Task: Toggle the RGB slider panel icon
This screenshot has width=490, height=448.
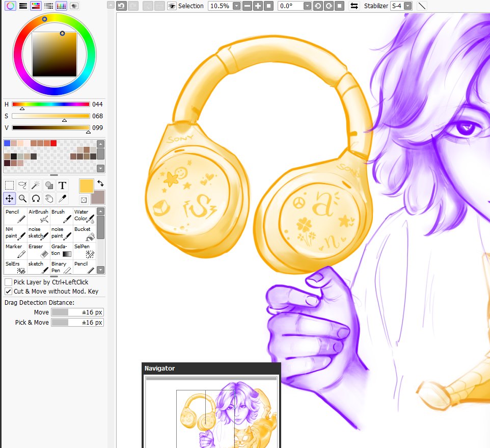Action: (x=23, y=6)
